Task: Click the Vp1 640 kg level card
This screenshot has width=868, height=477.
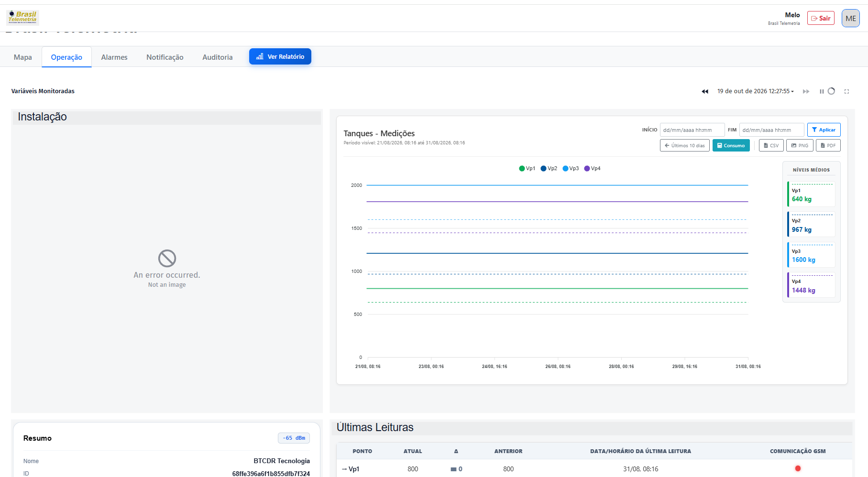Action: (811, 194)
